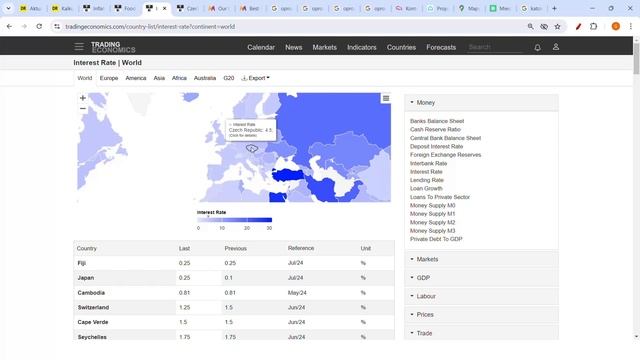Click the red pen extension icon
This screenshot has width=640, height=360.
tap(578, 27)
